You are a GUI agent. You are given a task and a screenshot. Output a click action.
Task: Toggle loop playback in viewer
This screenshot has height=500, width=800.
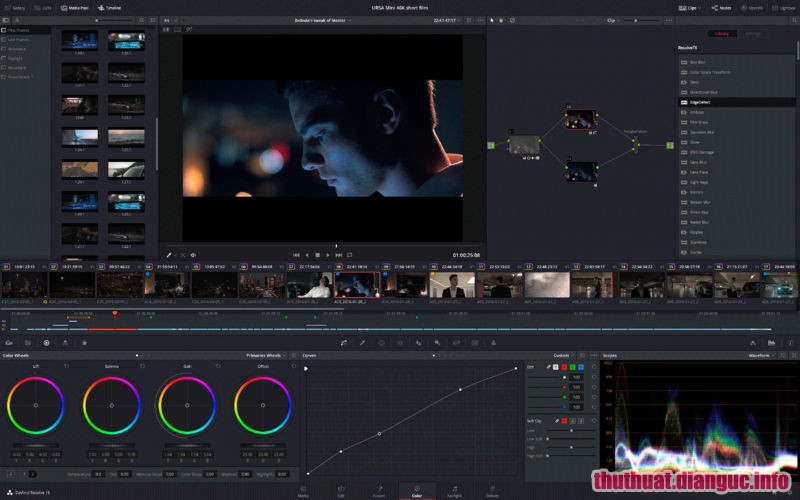(349, 255)
